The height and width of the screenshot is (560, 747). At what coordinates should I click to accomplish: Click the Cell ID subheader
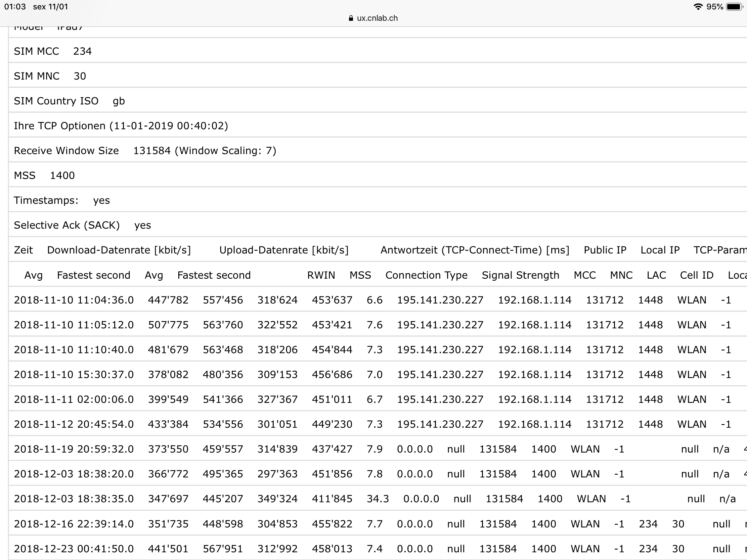[696, 275]
